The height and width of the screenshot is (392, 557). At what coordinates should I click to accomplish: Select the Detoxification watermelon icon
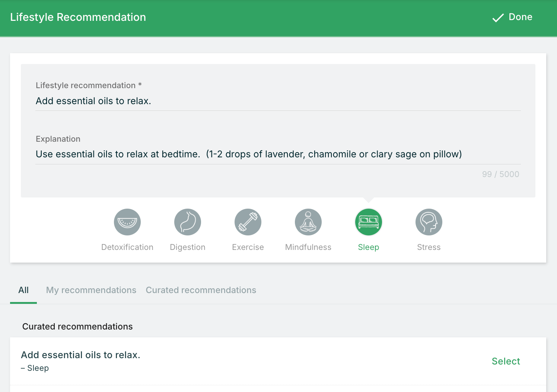[127, 222]
